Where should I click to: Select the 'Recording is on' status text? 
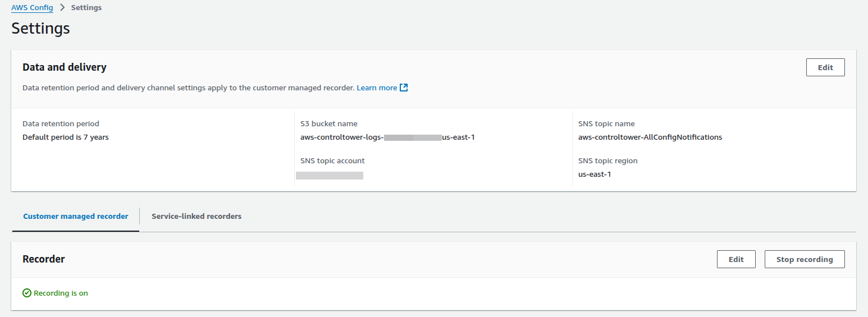click(61, 293)
